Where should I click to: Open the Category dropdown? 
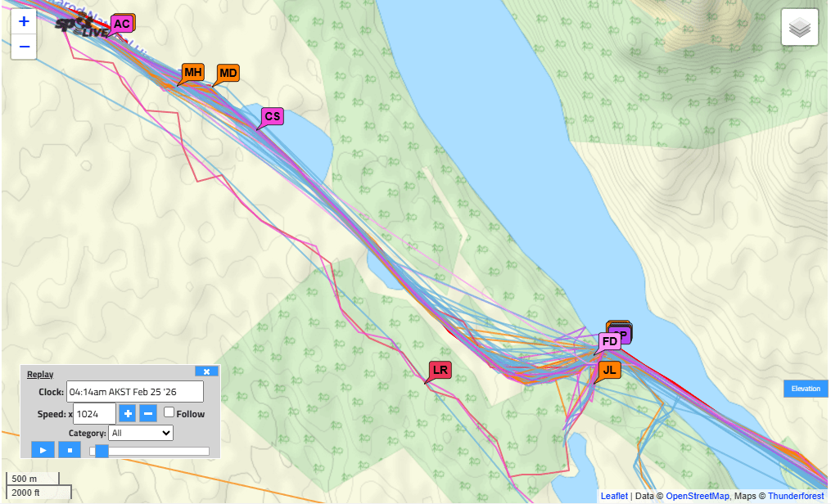point(141,433)
